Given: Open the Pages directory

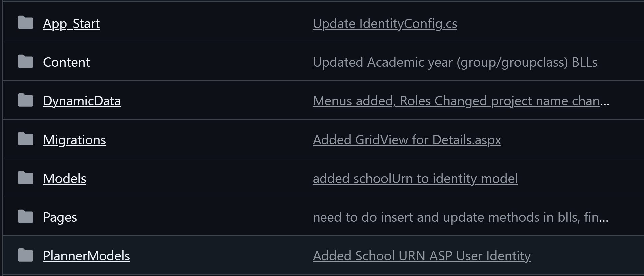Looking at the screenshot, I should 60,217.
